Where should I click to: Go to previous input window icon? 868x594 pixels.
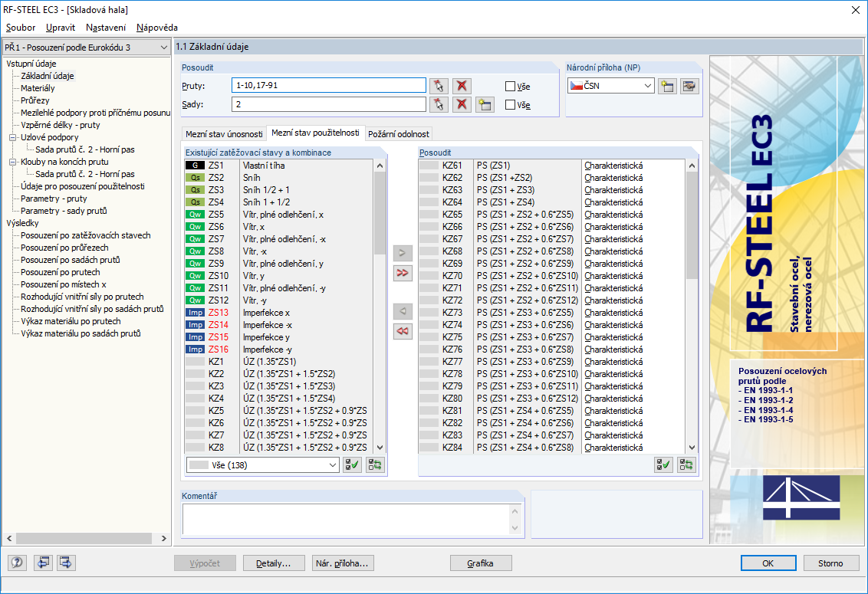pos(43,563)
